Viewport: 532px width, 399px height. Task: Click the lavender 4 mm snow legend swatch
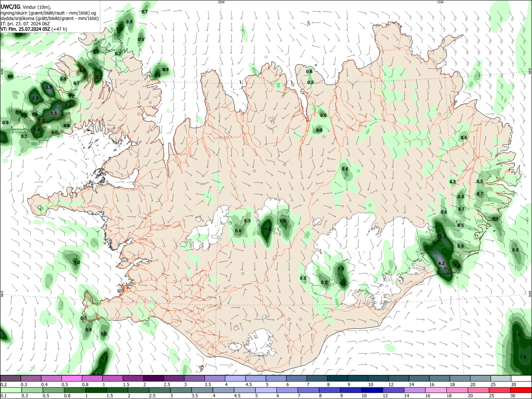[235, 379]
